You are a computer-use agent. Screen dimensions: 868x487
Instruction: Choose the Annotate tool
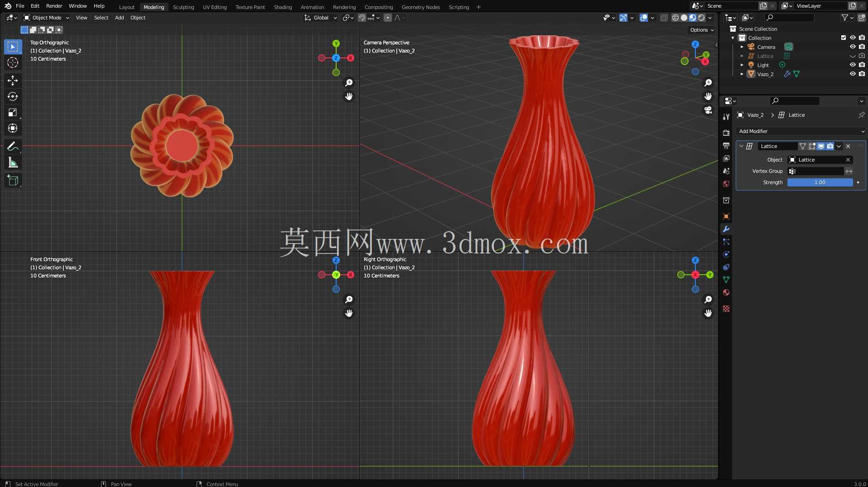tap(13, 146)
